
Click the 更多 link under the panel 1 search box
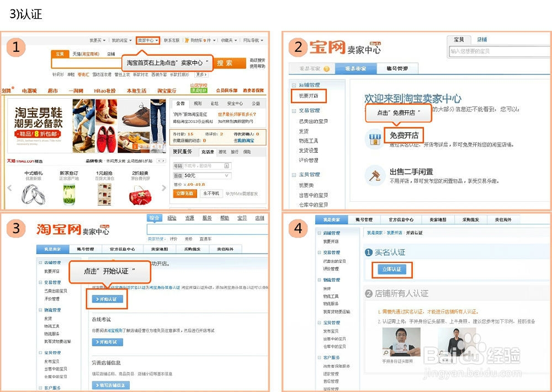coord(201,74)
